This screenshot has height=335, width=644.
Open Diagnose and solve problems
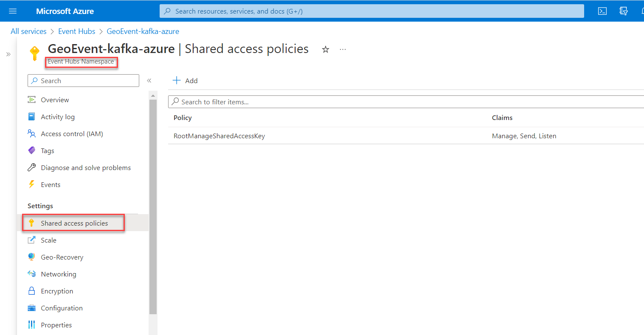85,167
